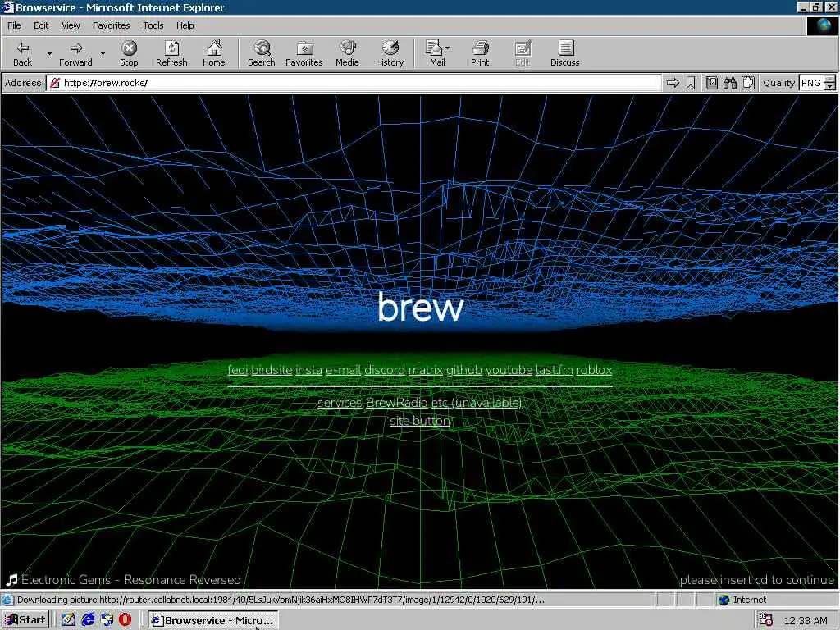
Task: Click the Start button
Action: click(25, 619)
